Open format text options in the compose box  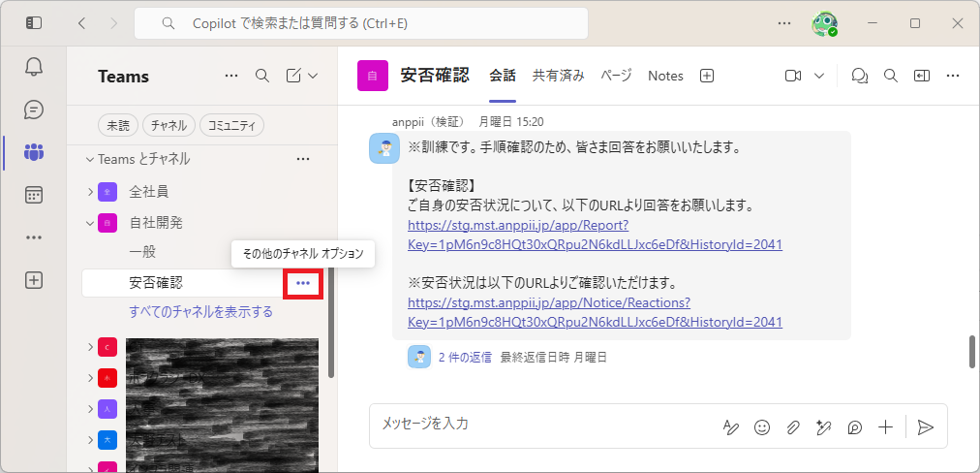pyautogui.click(x=730, y=427)
